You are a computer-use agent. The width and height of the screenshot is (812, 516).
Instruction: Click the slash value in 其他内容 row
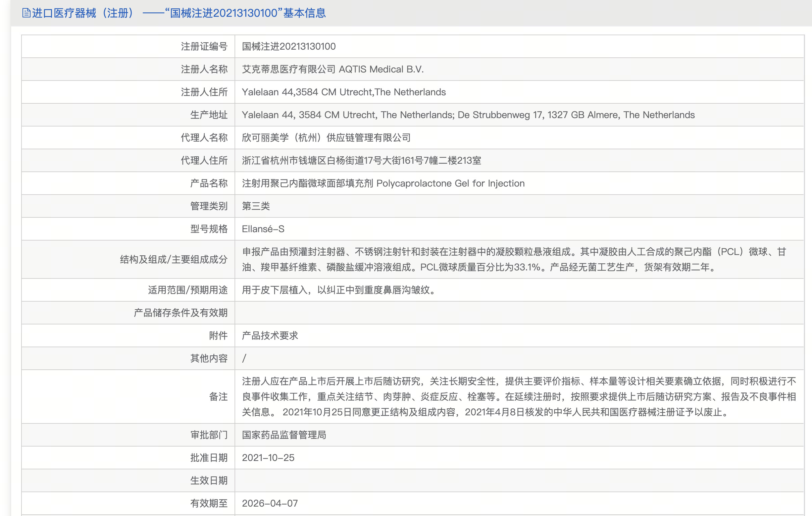[244, 359]
